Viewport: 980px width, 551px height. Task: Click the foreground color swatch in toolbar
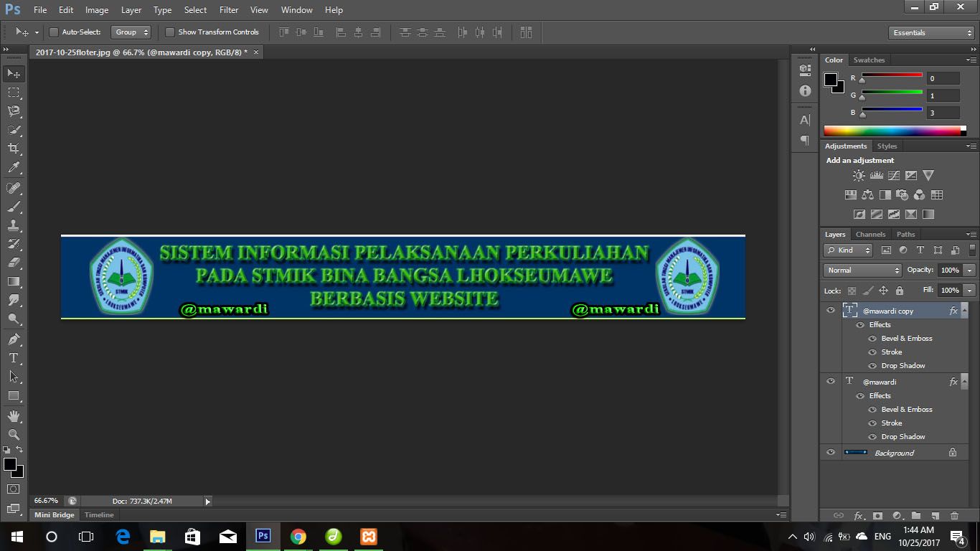[9, 464]
